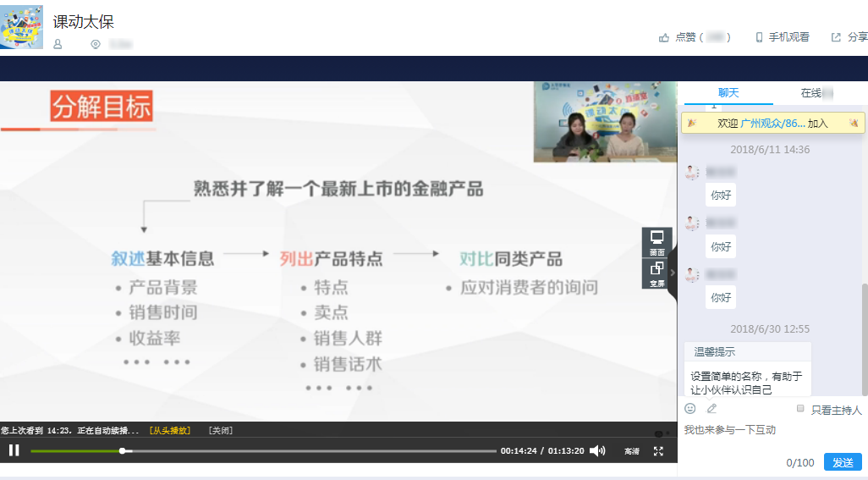Collapse the chat side panel arrow
The height and width of the screenshot is (480, 868).
click(673, 273)
